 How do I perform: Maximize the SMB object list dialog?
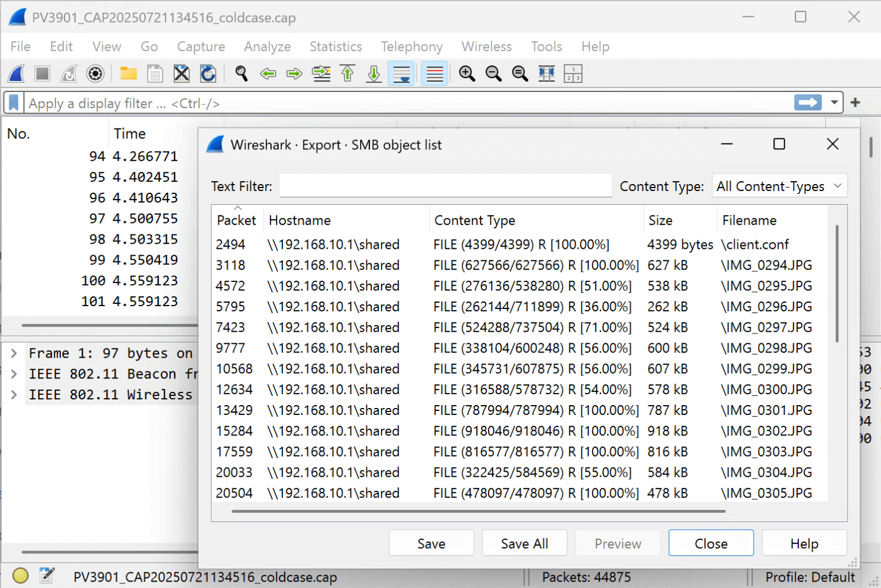click(779, 144)
